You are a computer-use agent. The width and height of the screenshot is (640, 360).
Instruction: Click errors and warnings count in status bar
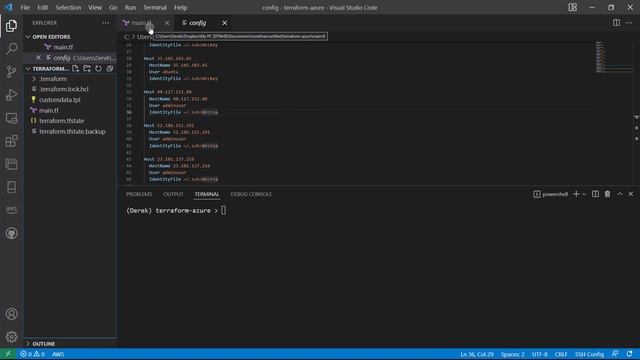pos(32,354)
